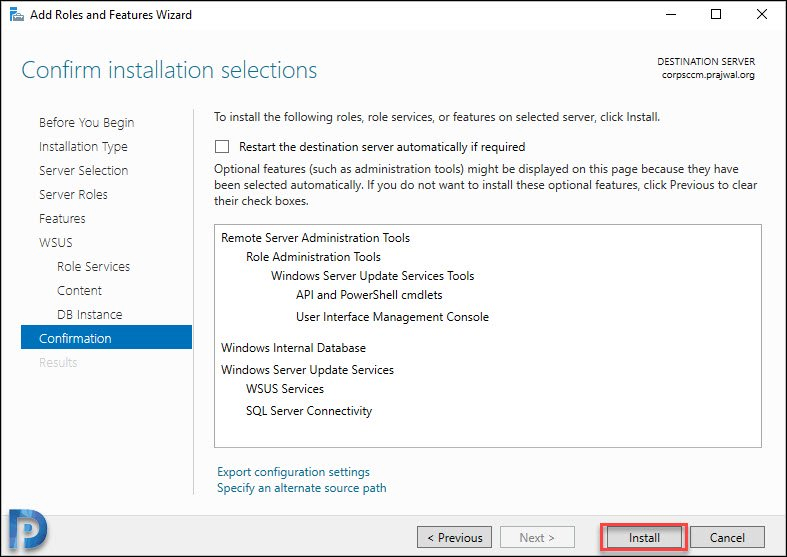Go to DB Instance page

pyautogui.click(x=89, y=315)
